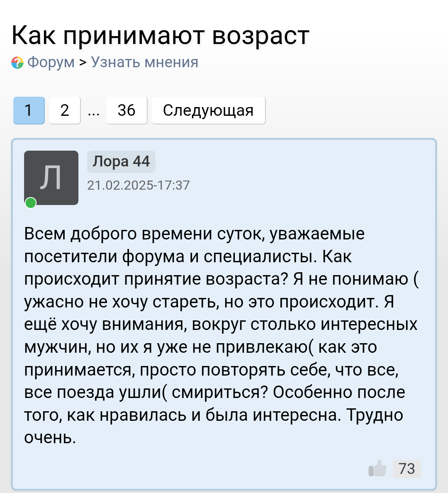Go to page 2 of thread
448x493 pixels.
(65, 110)
